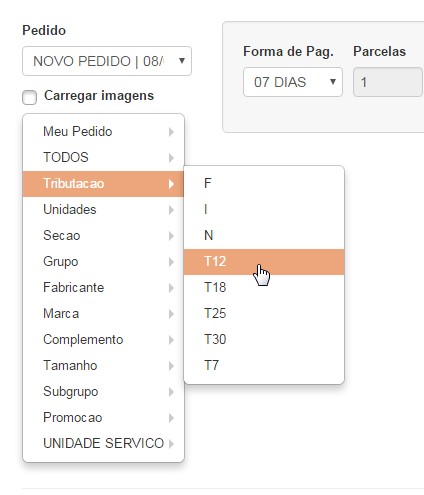Viewport: 424px width, 495px height.
Task: Click the Parcelas input field
Action: [x=388, y=82]
